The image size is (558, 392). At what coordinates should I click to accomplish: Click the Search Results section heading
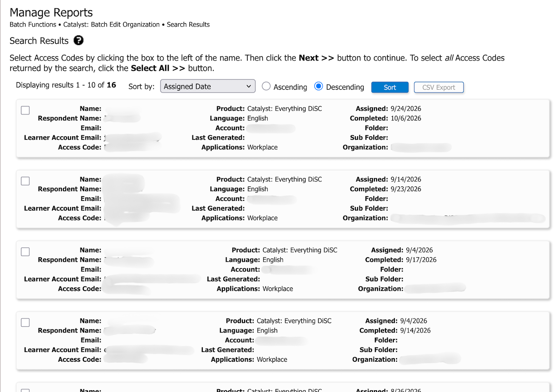[39, 41]
